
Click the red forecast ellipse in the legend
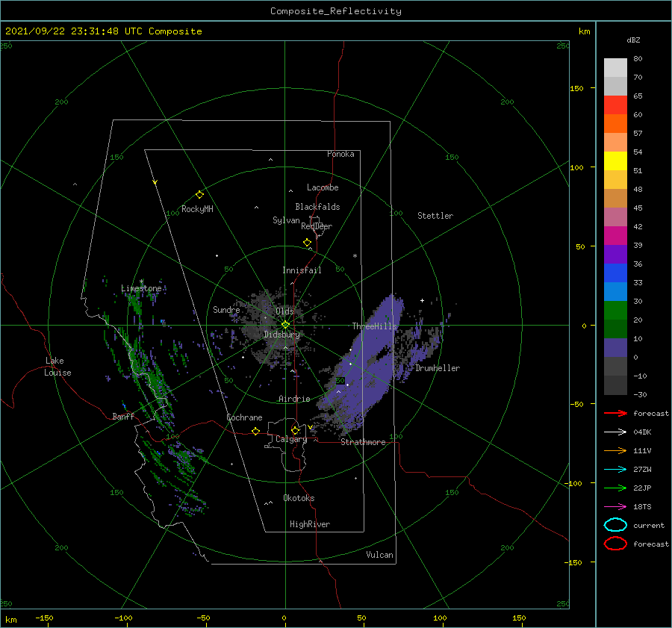point(615,544)
